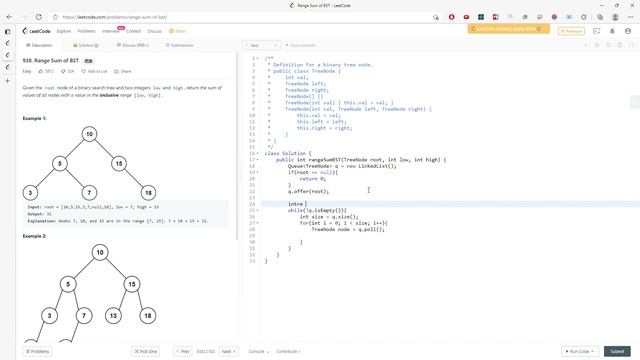Click the description panel scrollbar
Viewport: 640px width, 360px height.
[x=237, y=145]
